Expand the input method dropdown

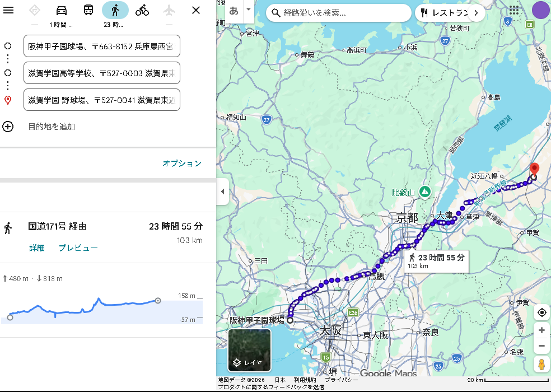248,11
